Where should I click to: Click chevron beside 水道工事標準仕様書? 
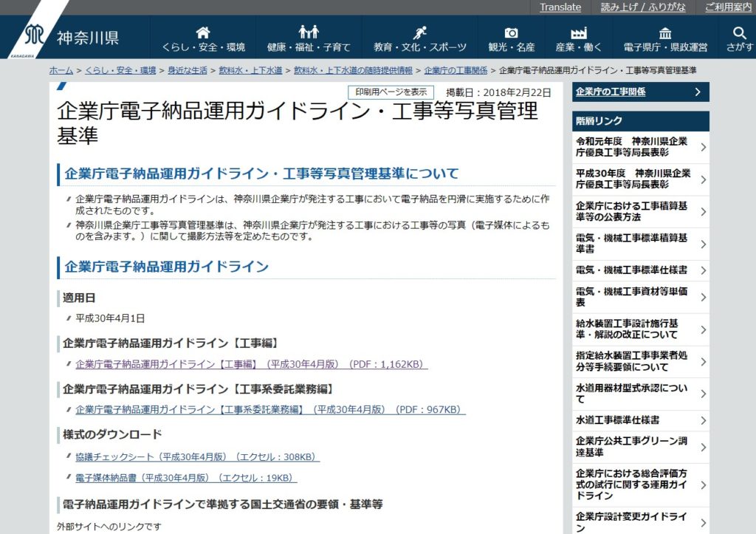click(703, 420)
